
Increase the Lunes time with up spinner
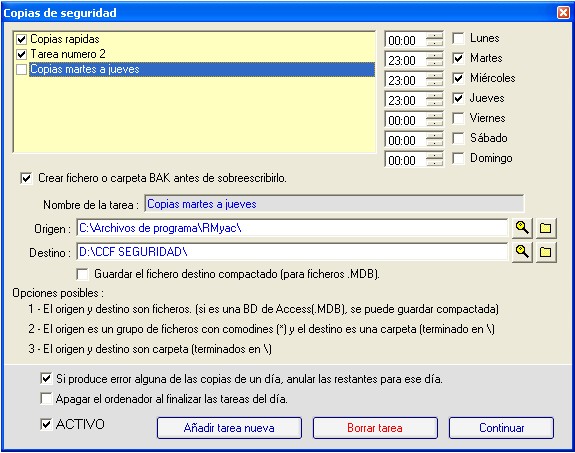click(x=435, y=36)
